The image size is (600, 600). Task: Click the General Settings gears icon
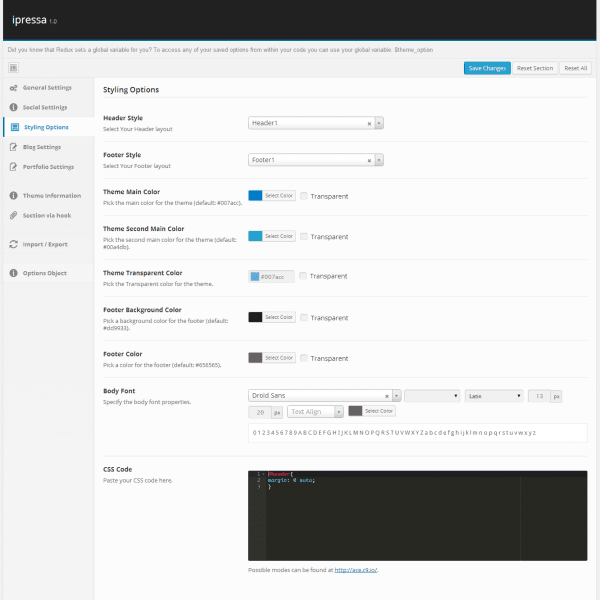pyautogui.click(x=13, y=87)
